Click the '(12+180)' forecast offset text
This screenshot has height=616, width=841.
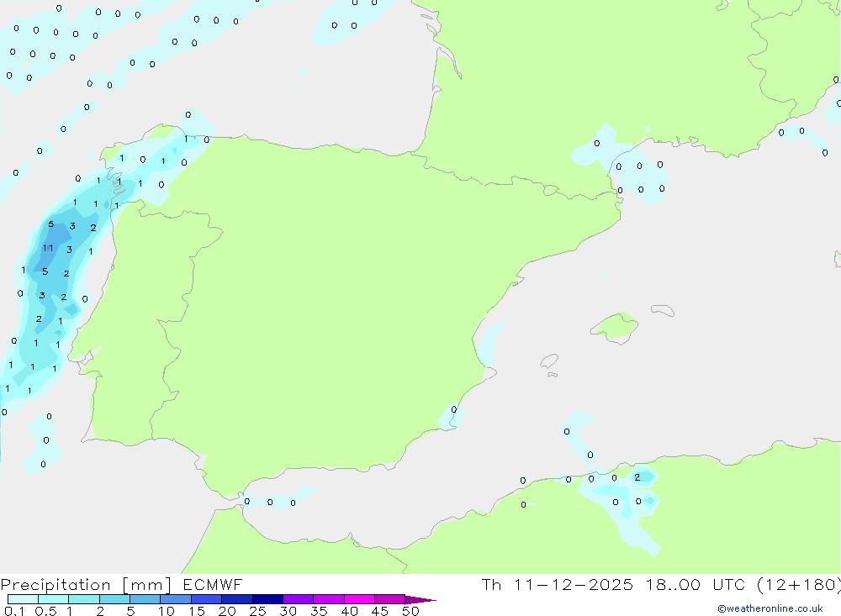pos(799,585)
